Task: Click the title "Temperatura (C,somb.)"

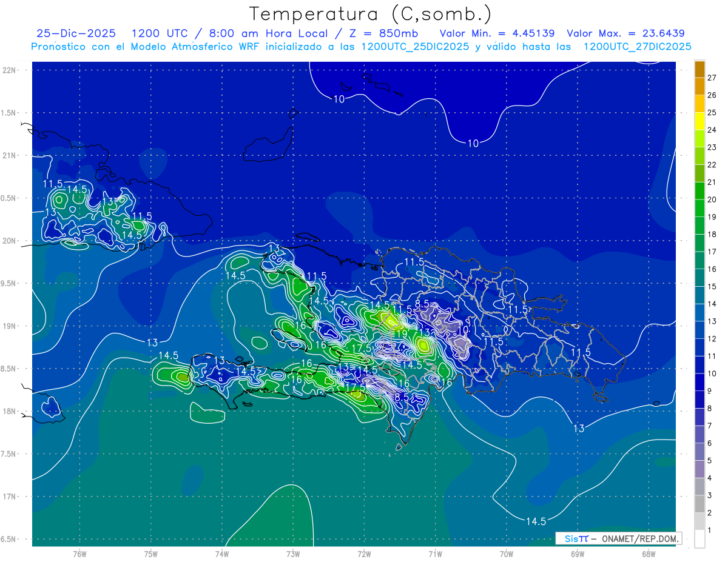Action: tap(370, 15)
